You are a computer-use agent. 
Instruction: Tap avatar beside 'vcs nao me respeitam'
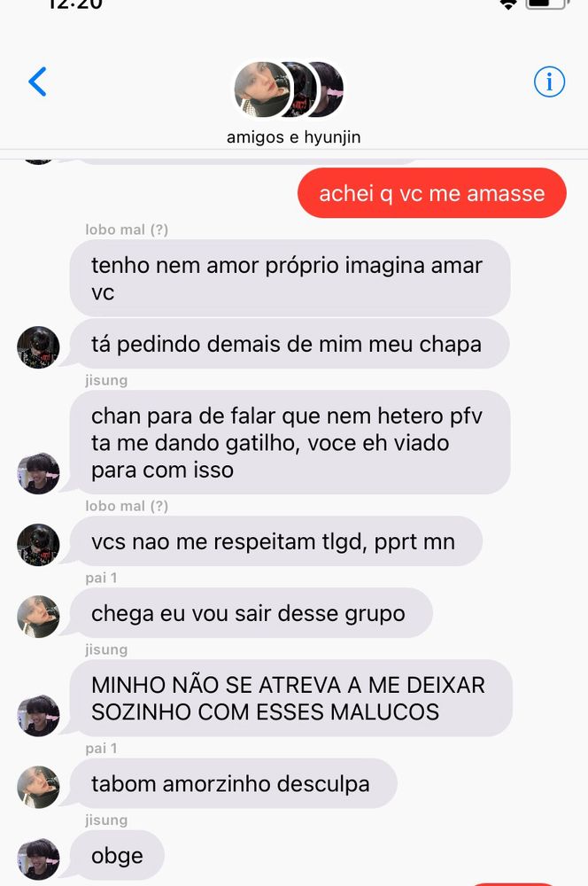click(38, 545)
